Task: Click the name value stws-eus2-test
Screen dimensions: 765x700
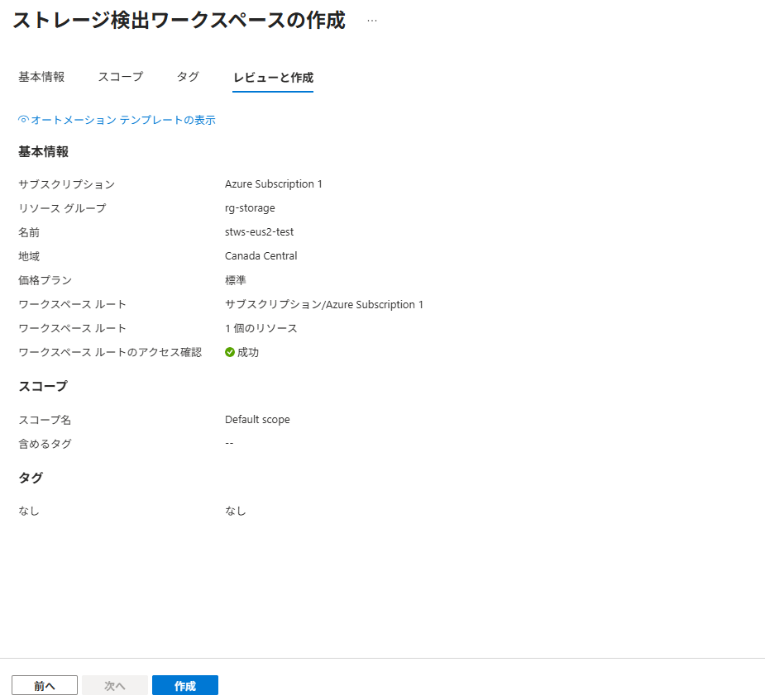Action: (259, 232)
